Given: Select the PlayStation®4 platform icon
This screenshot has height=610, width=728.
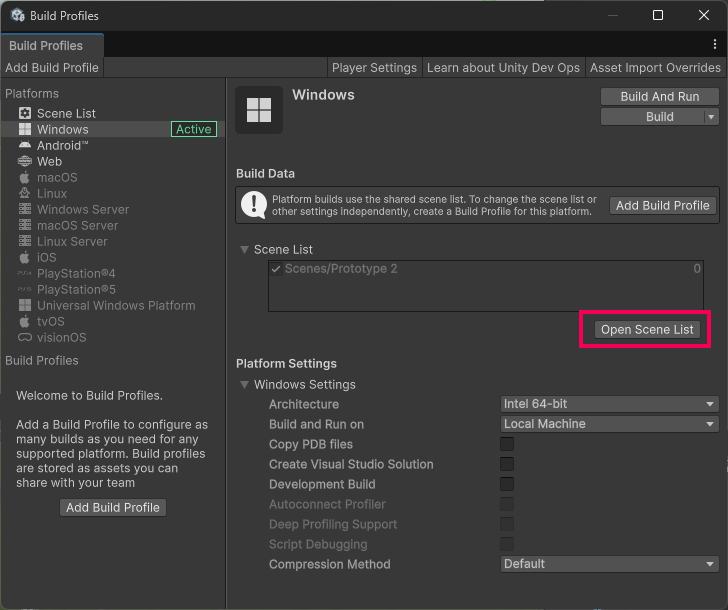Looking at the screenshot, I should pos(25,274).
